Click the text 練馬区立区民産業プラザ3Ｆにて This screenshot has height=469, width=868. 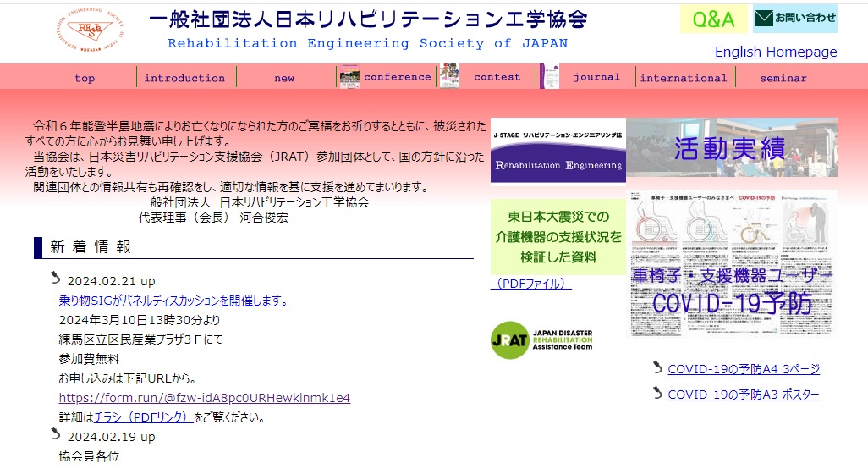pyautogui.click(x=140, y=339)
